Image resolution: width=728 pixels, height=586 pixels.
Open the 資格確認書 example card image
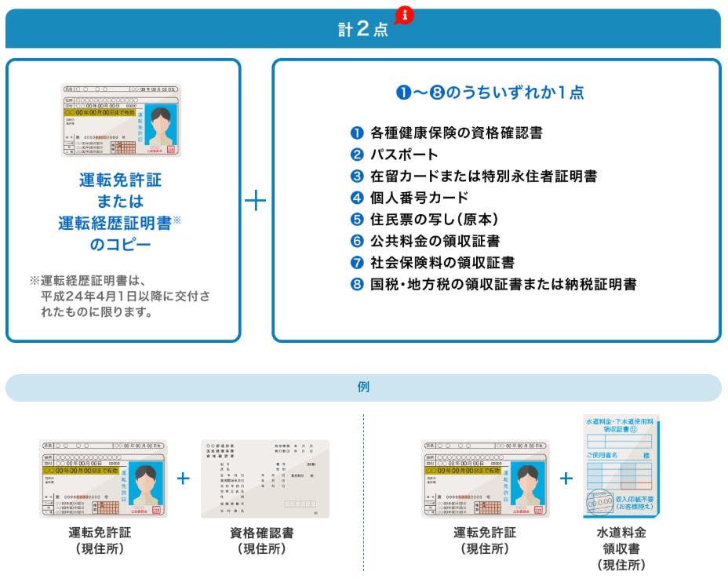pos(264,478)
